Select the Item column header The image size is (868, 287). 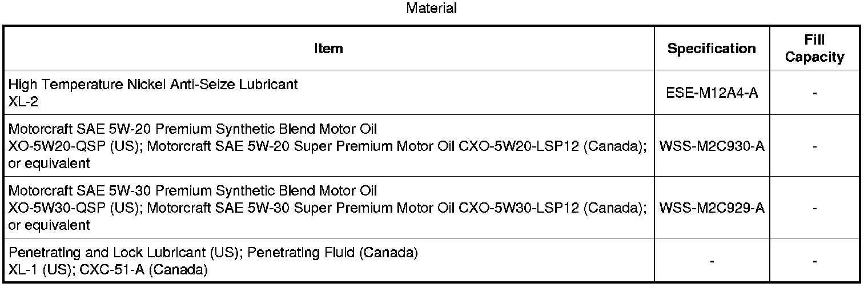click(328, 49)
